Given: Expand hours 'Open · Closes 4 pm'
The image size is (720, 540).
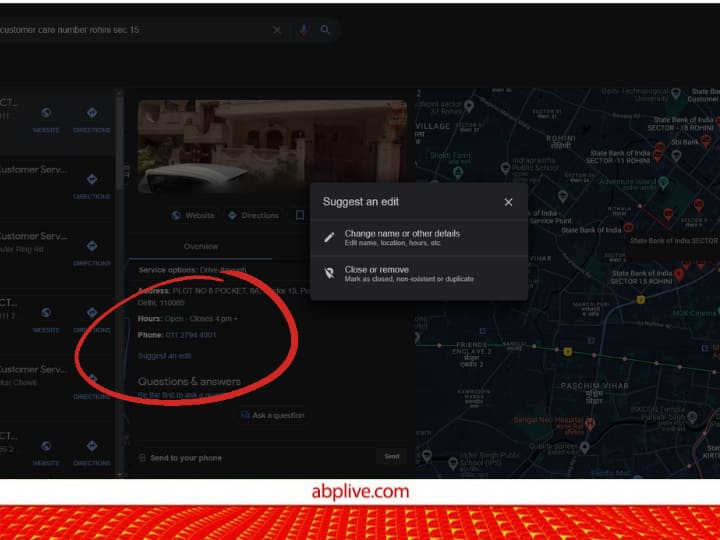Looking at the screenshot, I should [x=201, y=319].
